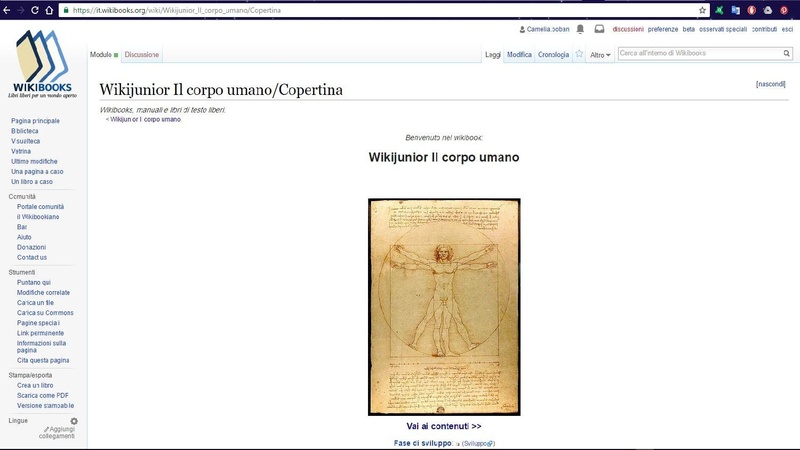Open the translate extension icon
This screenshot has height=450, width=800.
[x=735, y=10]
